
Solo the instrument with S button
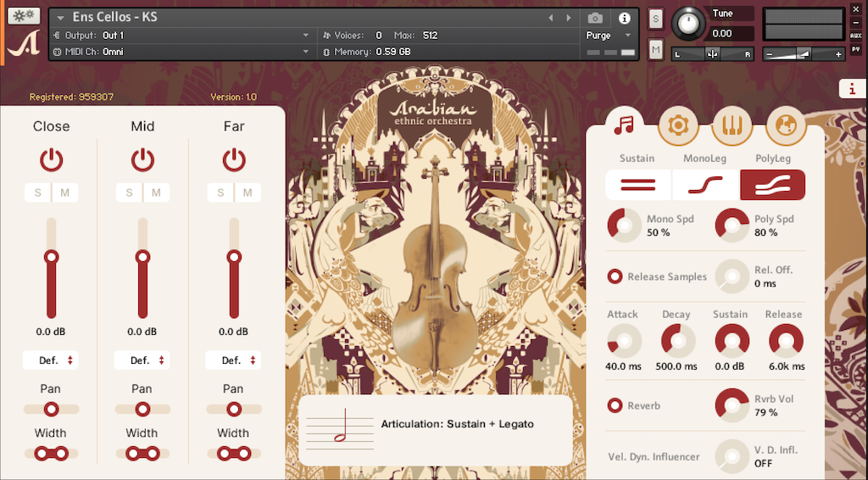[x=655, y=19]
